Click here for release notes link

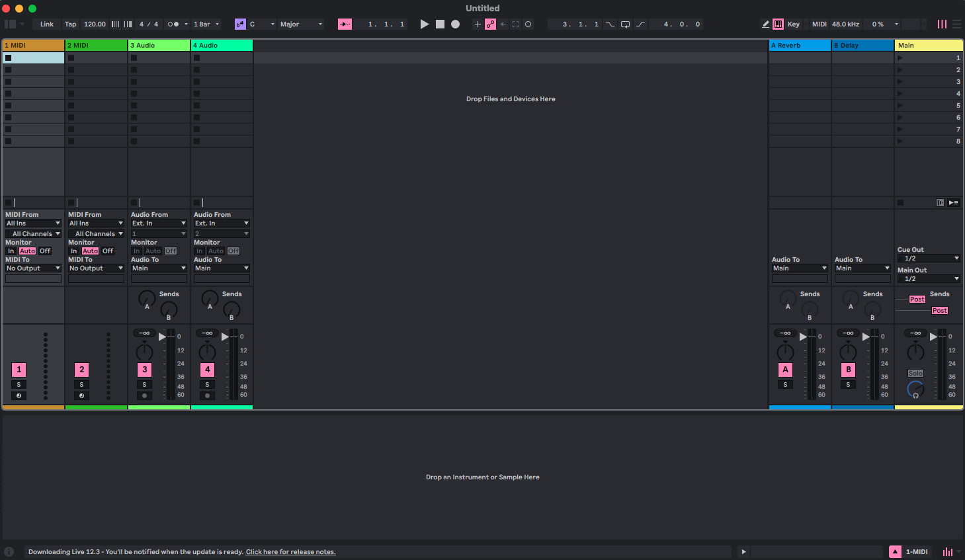pos(290,551)
